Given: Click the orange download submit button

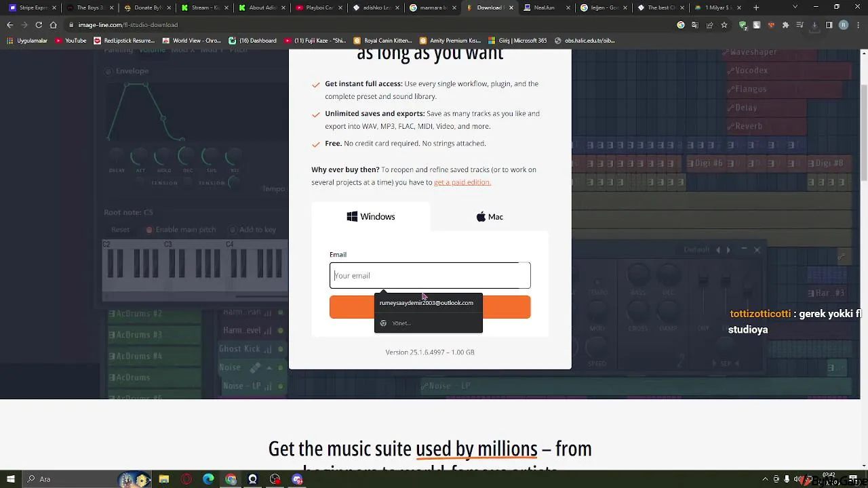Looking at the screenshot, I should click(x=430, y=307).
